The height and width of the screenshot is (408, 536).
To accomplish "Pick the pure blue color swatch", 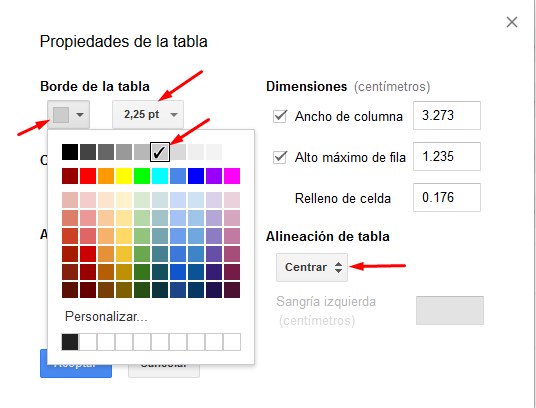I will pyautogui.click(x=196, y=176).
